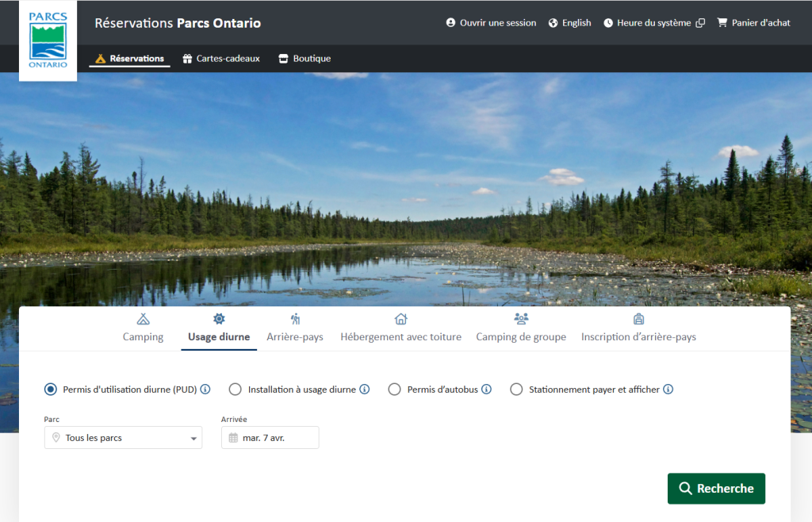The width and height of the screenshot is (812, 522).
Task: Click the clipboard icon above Inscription d'arrière-pays
Action: pos(638,318)
